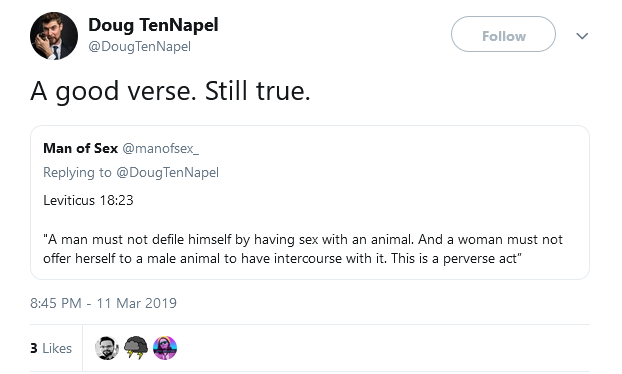Click the quoted verse body text
622x374 pixels.
[x=303, y=249]
